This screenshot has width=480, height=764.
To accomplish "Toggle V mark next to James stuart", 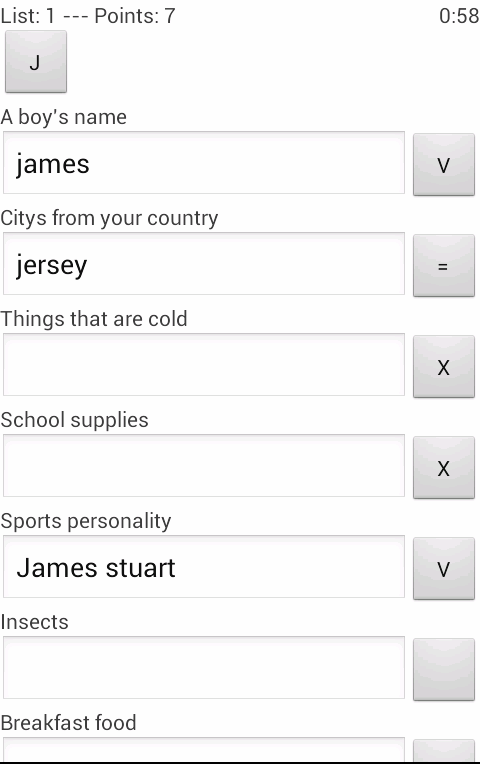I will (443, 568).
